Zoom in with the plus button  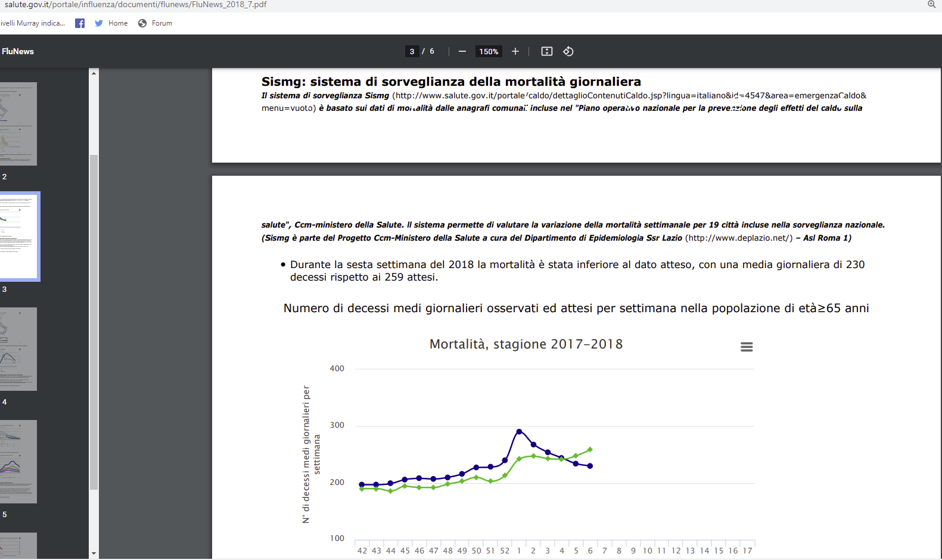click(x=515, y=52)
